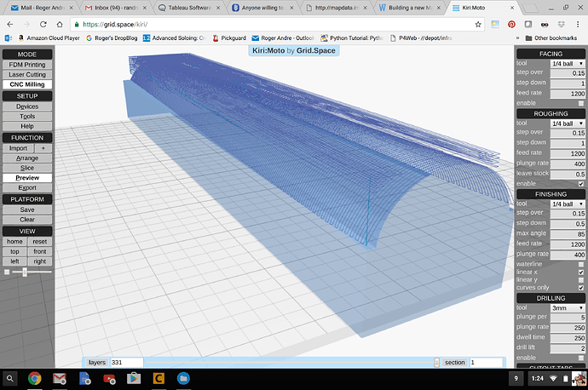Click the plus button beside Import
This screenshot has height=390, width=588.
[x=43, y=148]
